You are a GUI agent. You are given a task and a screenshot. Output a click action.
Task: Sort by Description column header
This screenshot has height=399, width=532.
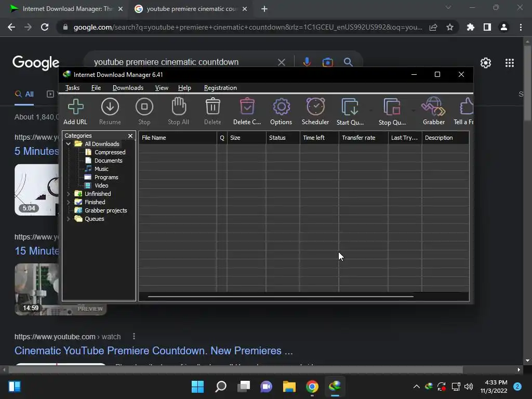click(445, 138)
